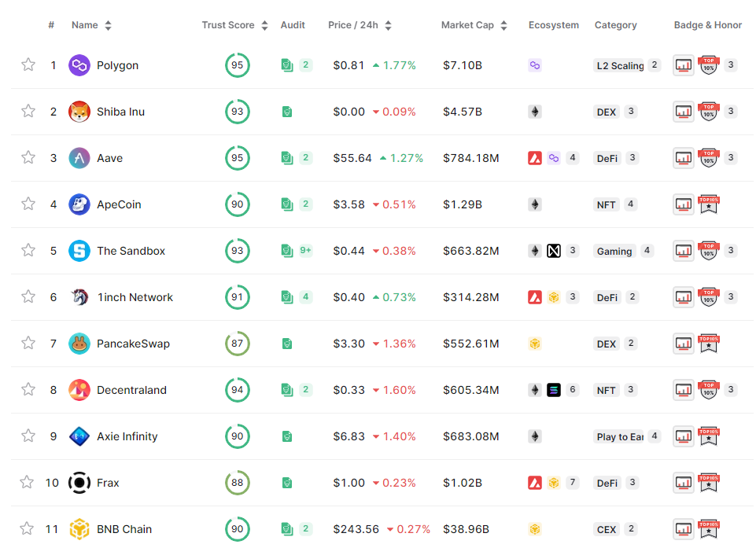Expand Decentraland's 6 ecosystems count

572,389
